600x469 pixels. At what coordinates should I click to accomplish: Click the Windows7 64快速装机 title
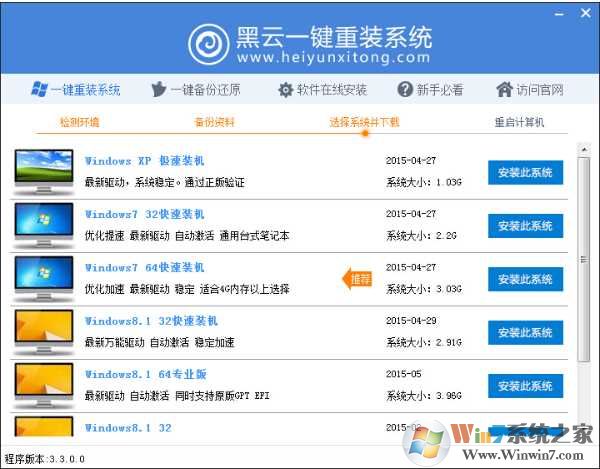(145, 267)
